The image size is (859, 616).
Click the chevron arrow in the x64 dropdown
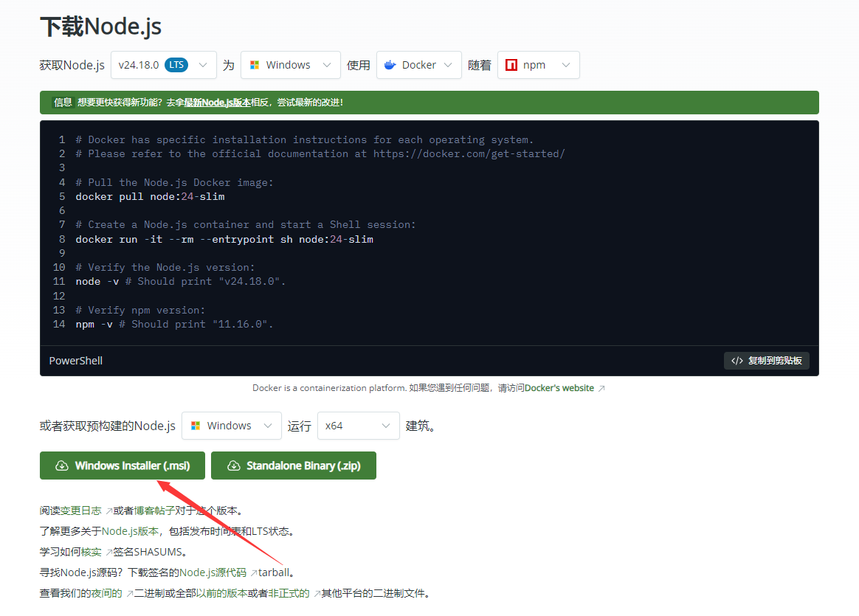(386, 426)
